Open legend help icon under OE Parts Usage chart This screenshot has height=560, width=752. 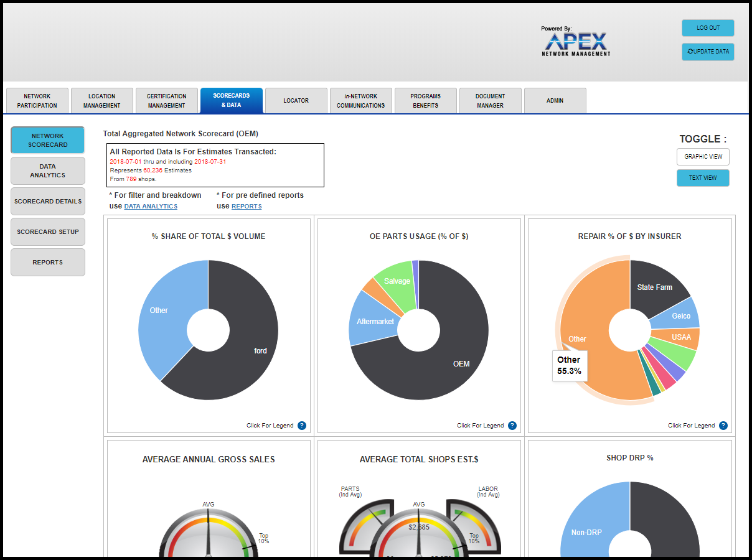[512, 426]
